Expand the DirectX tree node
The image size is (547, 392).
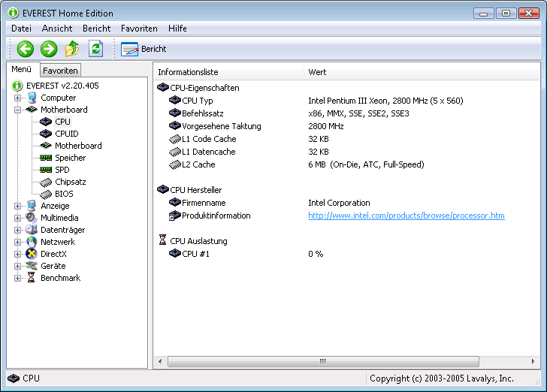click(17, 255)
